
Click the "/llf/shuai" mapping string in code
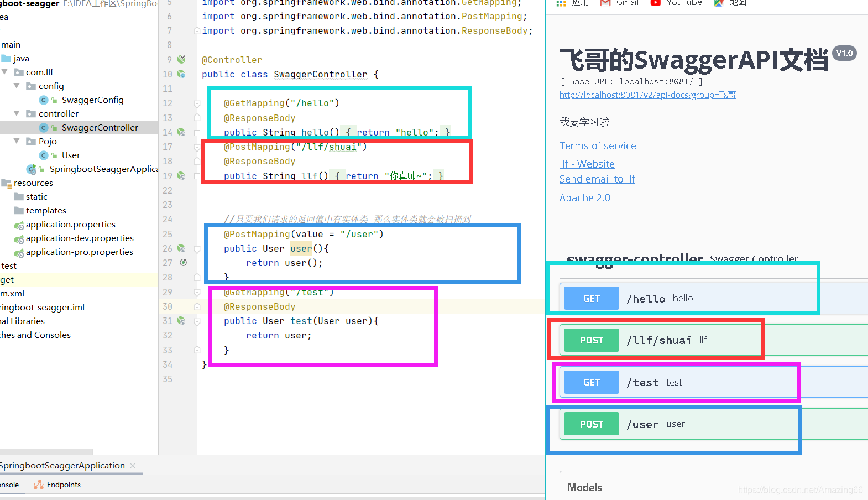(328, 147)
